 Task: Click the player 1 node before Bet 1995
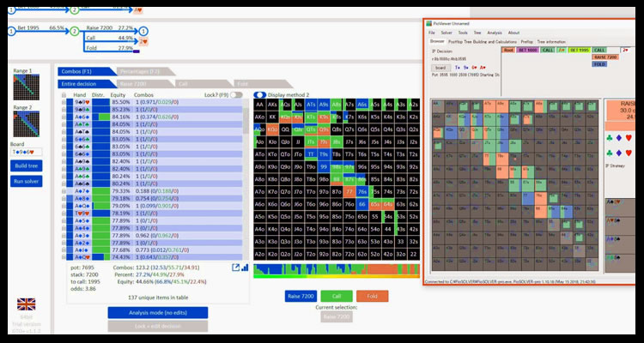11,31
